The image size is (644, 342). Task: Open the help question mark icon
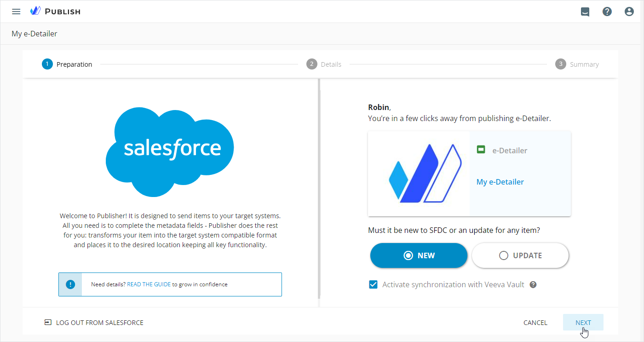[x=607, y=12]
